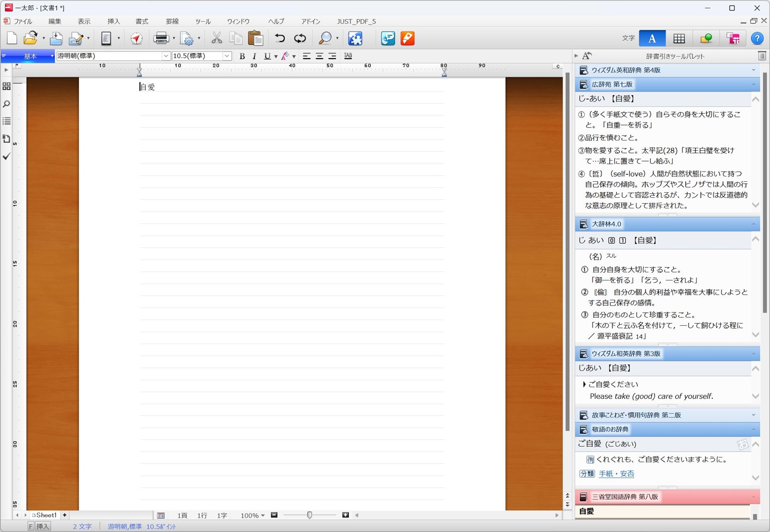The width and height of the screenshot is (770, 532).
Task: Click the palette menu icon beside 辞書引きツールパレット
Action: click(762, 56)
